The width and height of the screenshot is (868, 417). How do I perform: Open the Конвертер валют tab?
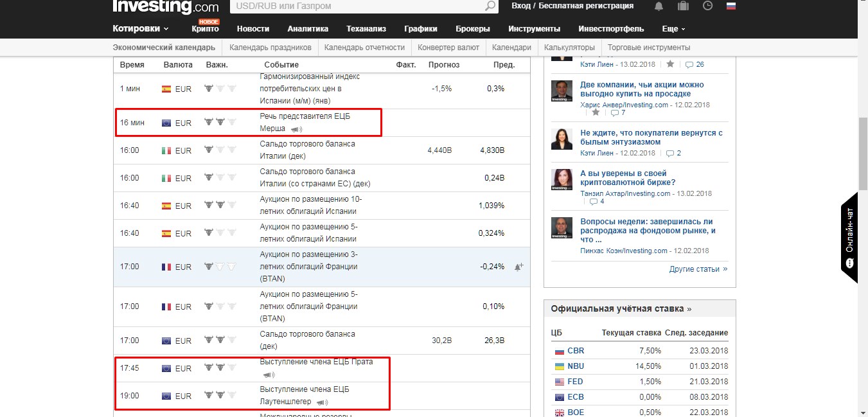click(448, 48)
